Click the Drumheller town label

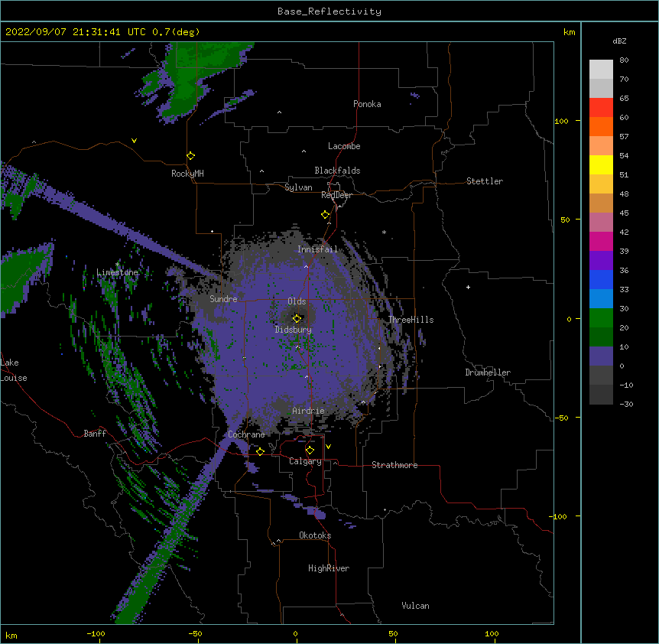488,372
